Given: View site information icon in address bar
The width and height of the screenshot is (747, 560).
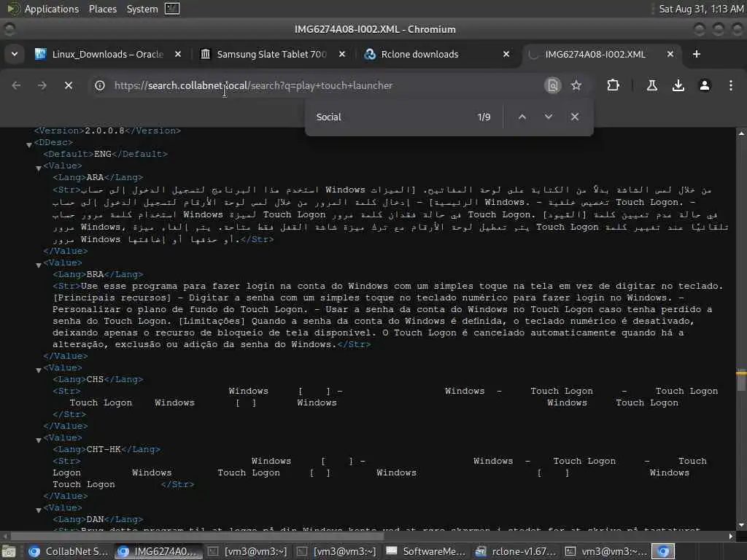Looking at the screenshot, I should click(99, 86).
